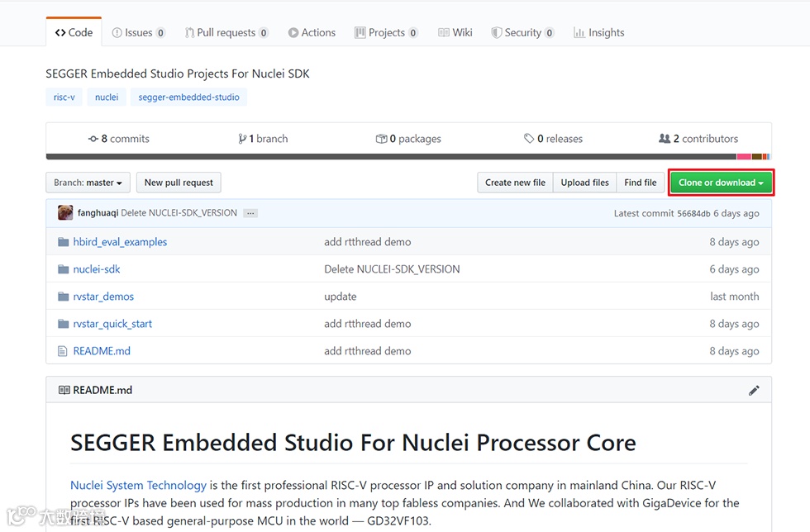Open the hbird_eval_examples add rtthread demo commit
The image size is (810, 532).
368,242
